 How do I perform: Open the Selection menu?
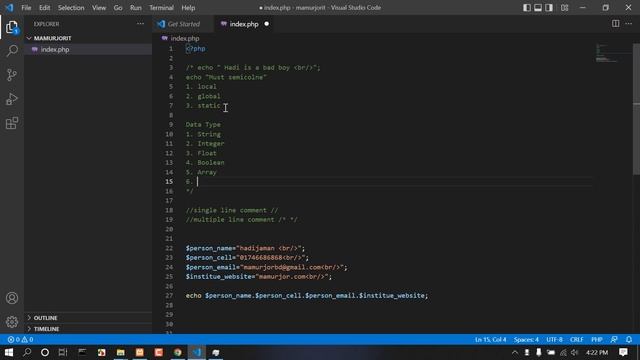pyautogui.click(x=71, y=8)
